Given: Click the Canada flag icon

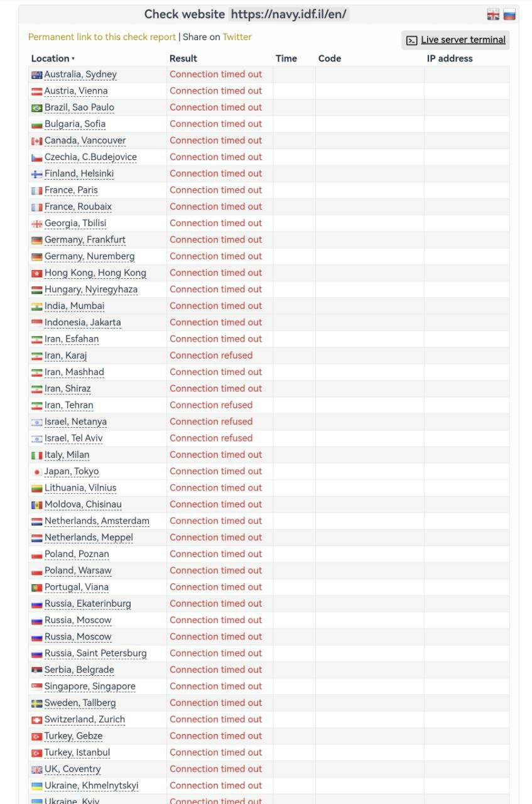Looking at the screenshot, I should pos(37,141).
